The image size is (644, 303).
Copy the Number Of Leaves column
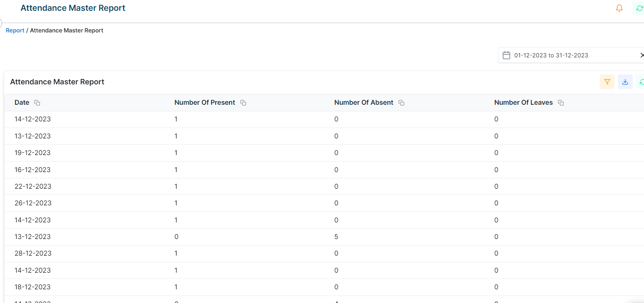[561, 103]
